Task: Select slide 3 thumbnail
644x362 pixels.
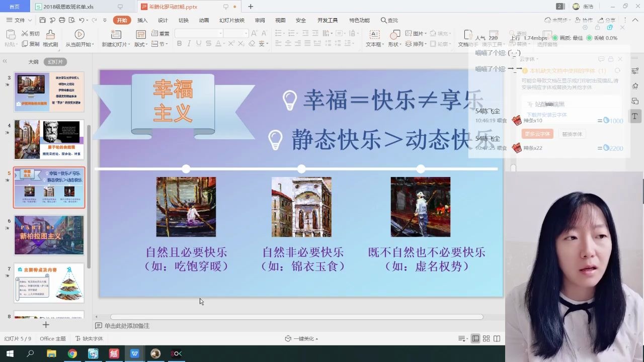Action: click(x=49, y=92)
